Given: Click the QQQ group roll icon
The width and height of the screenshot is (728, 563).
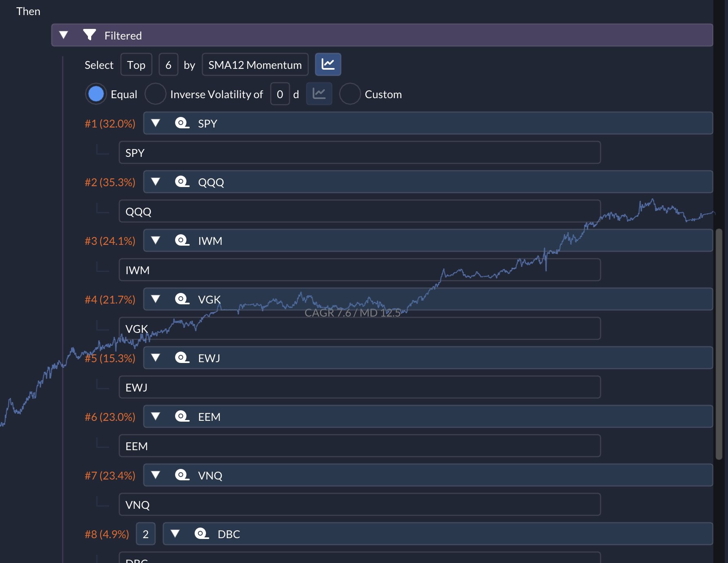Looking at the screenshot, I should coord(182,182).
